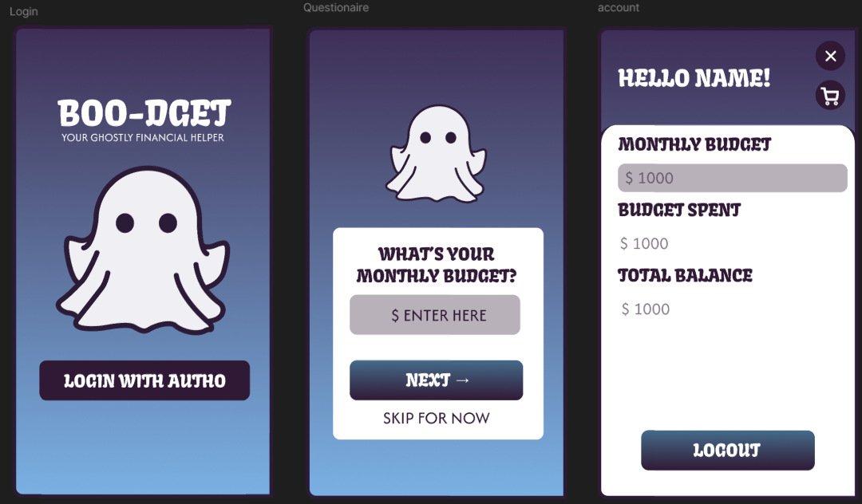Click the Total Balance $ 1000 value
Image resolution: width=862 pixels, height=504 pixels.
(646, 309)
